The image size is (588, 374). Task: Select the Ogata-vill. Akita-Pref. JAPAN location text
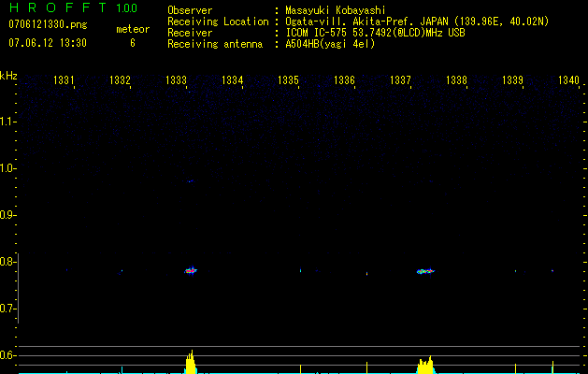[417, 22]
